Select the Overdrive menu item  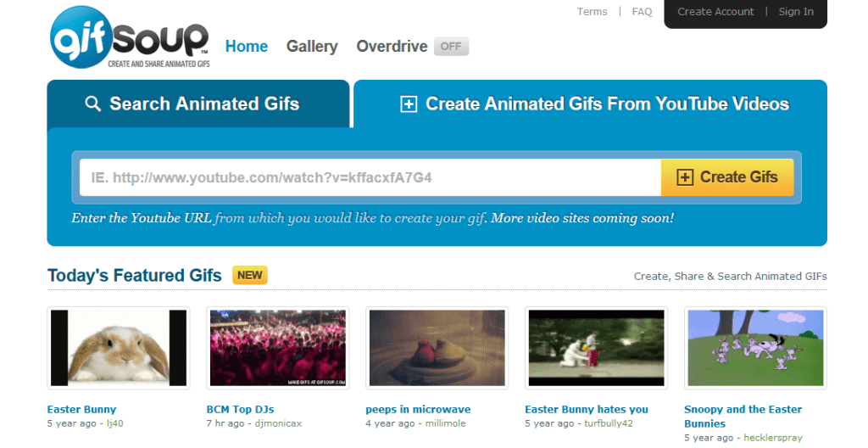tap(392, 47)
